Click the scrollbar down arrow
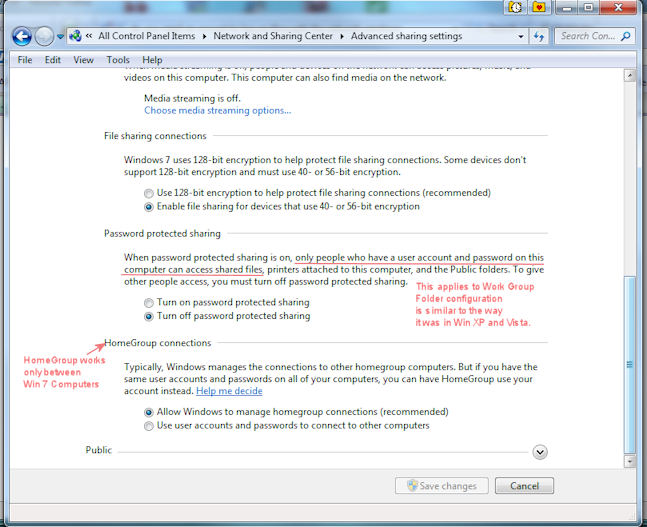The width and height of the screenshot is (647, 527). point(630,461)
